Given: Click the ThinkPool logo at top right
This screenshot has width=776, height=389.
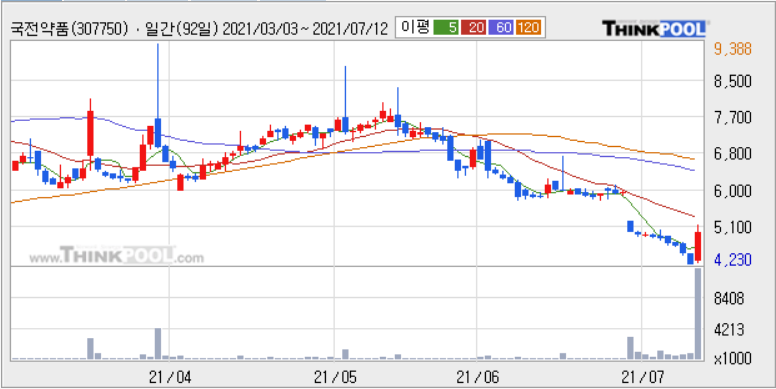Looking at the screenshot, I should click(654, 29).
